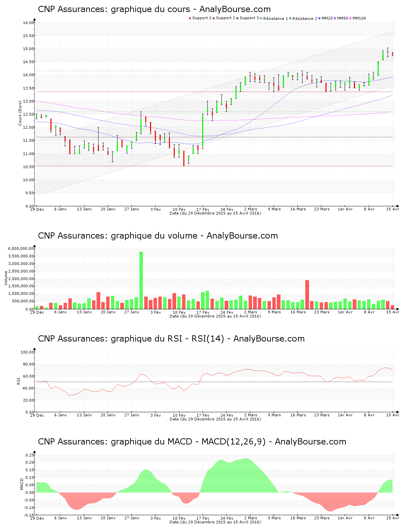
Task: Click the 20.00 RSI axis value
Action: (28, 400)
